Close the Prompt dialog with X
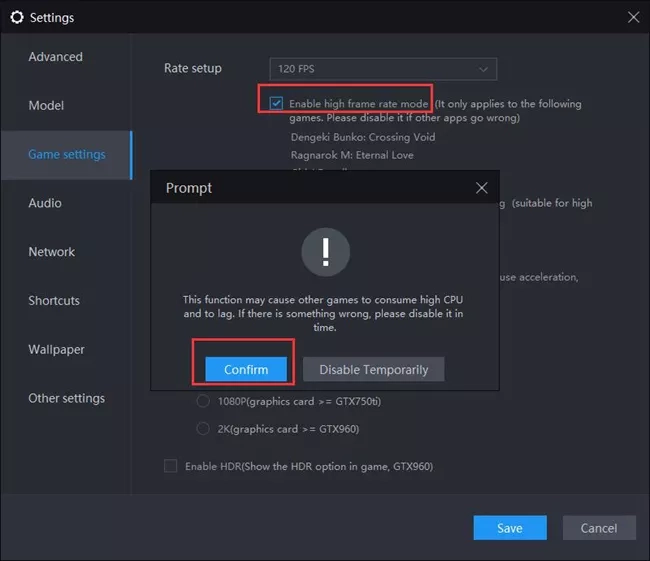The width and height of the screenshot is (650, 561). click(481, 188)
